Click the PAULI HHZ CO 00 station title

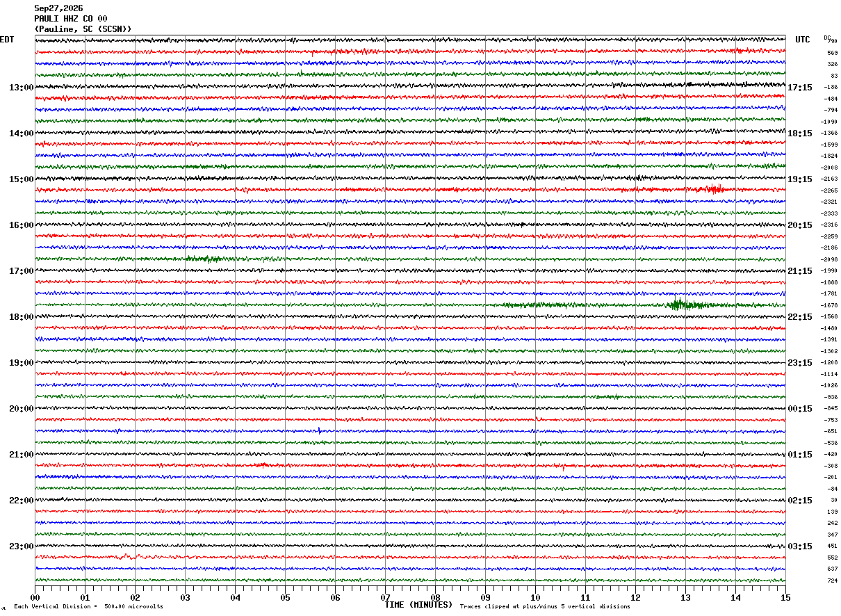pos(71,19)
